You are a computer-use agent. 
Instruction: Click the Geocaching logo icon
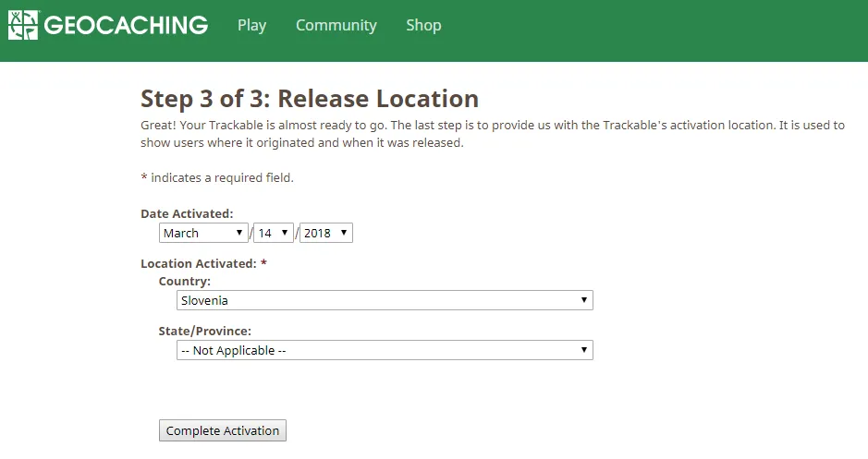[x=23, y=25]
